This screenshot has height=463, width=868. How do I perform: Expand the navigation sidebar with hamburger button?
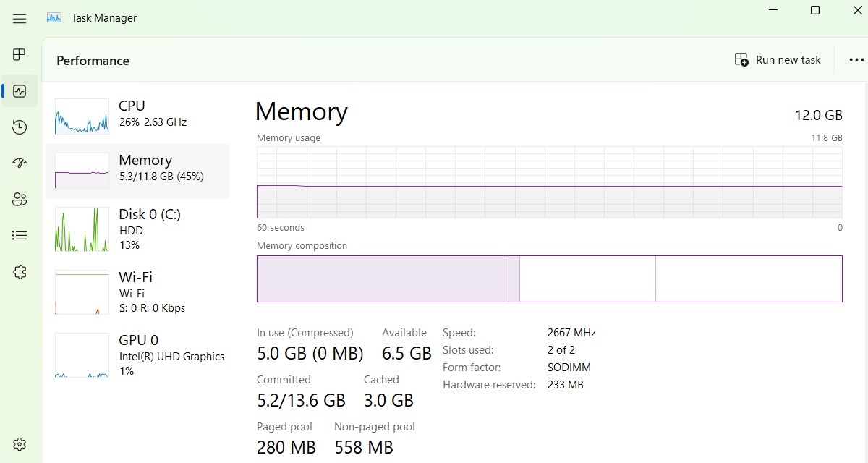(19, 18)
